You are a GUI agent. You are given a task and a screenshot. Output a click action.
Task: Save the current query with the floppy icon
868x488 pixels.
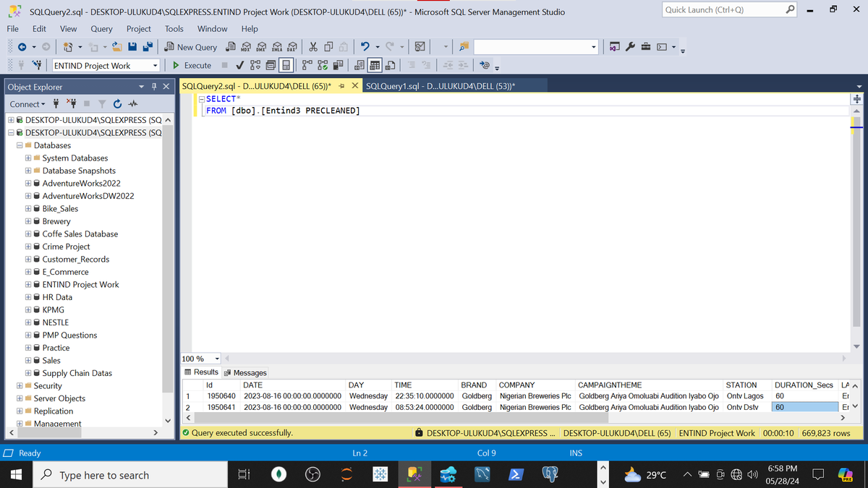point(132,47)
